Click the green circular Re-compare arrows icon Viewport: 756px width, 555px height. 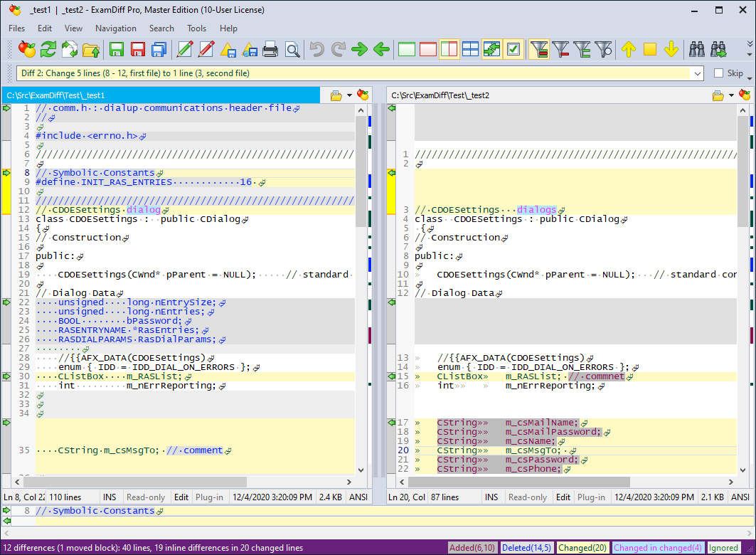coord(48,49)
